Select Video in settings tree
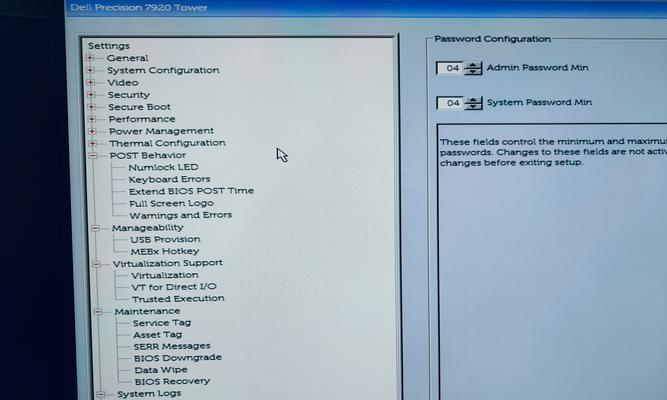This screenshot has width=667, height=400. tap(123, 83)
